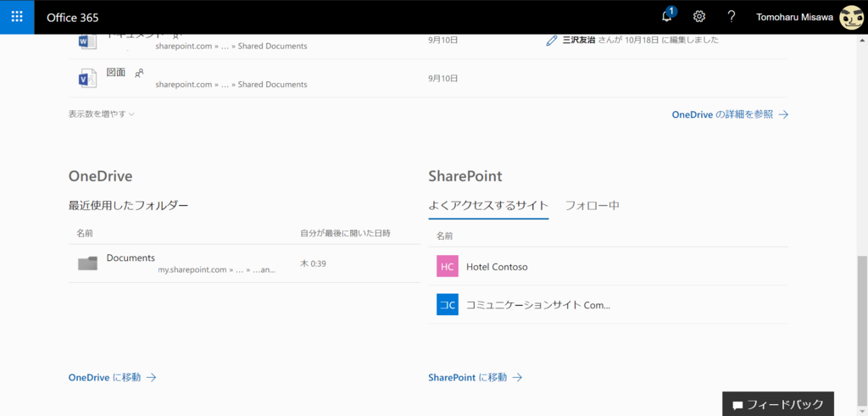The image size is (868, 416).
Task: Click the 名前 column header under SharePoint
Action: [444, 236]
